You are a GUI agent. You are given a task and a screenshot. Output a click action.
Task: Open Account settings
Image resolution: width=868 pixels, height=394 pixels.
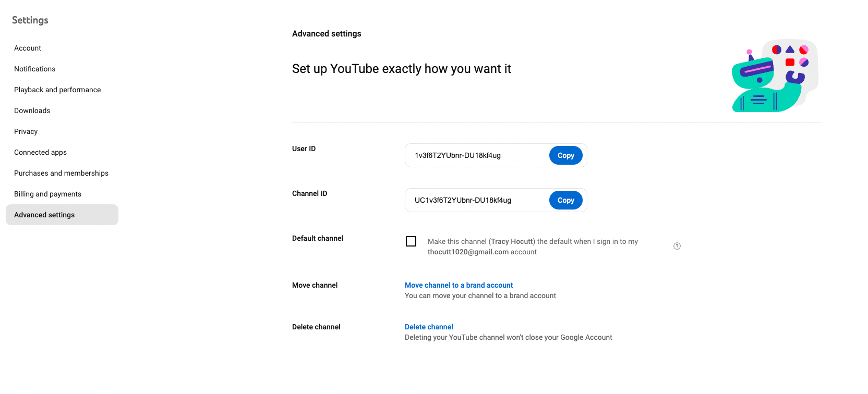click(62, 48)
